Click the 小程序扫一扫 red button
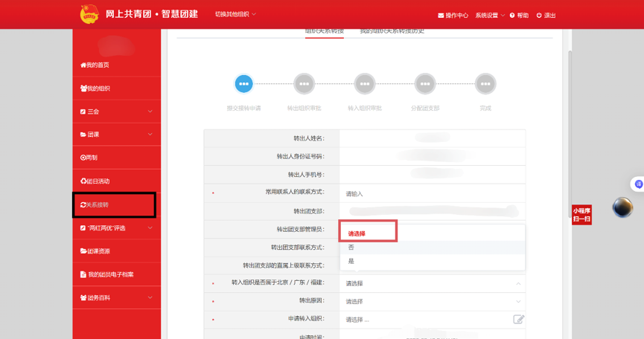Screen dimensions: 644x339 tap(581, 215)
